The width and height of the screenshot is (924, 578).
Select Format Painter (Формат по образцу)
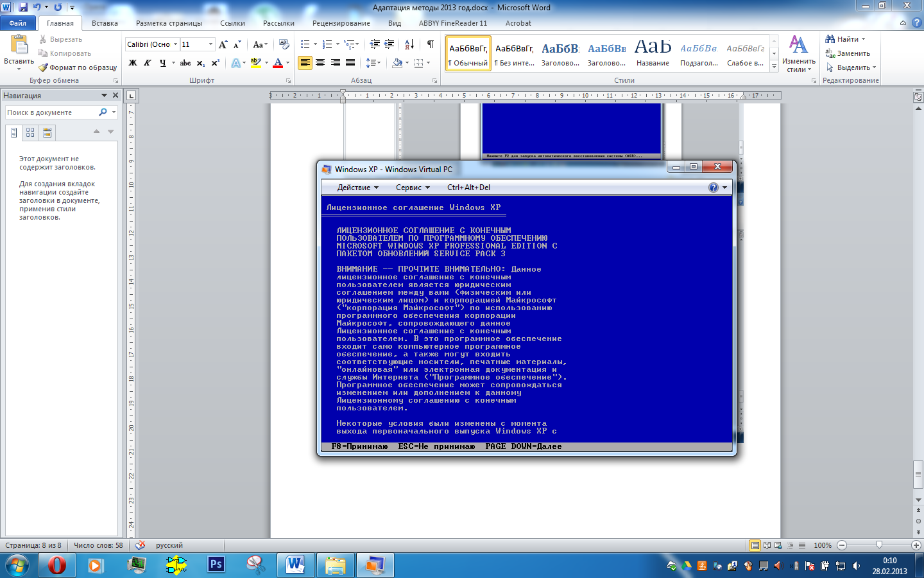coord(77,67)
